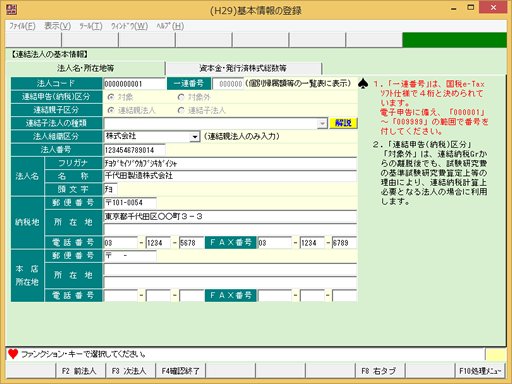Click 納税地 電話番号 last field 5678
Viewport: 512px width, 384px height.
tap(192, 243)
